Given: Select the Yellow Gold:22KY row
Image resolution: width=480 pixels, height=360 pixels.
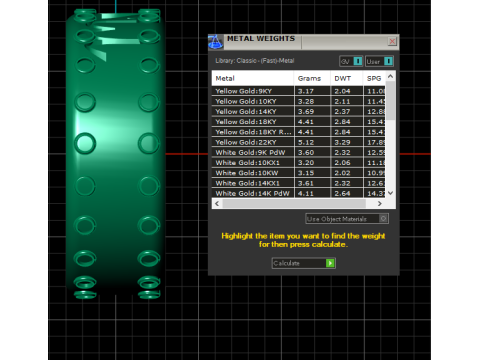Looking at the screenshot, I should pos(299,142).
